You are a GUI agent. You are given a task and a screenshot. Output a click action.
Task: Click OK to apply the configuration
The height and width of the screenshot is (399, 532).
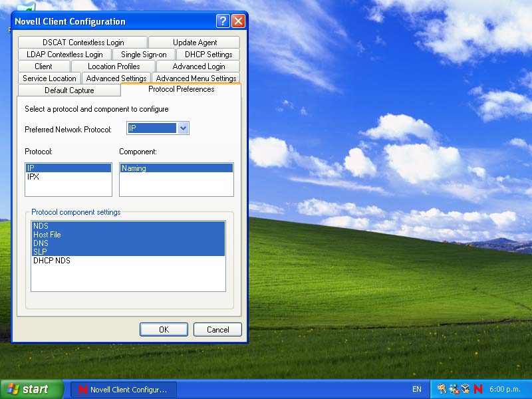(x=164, y=329)
